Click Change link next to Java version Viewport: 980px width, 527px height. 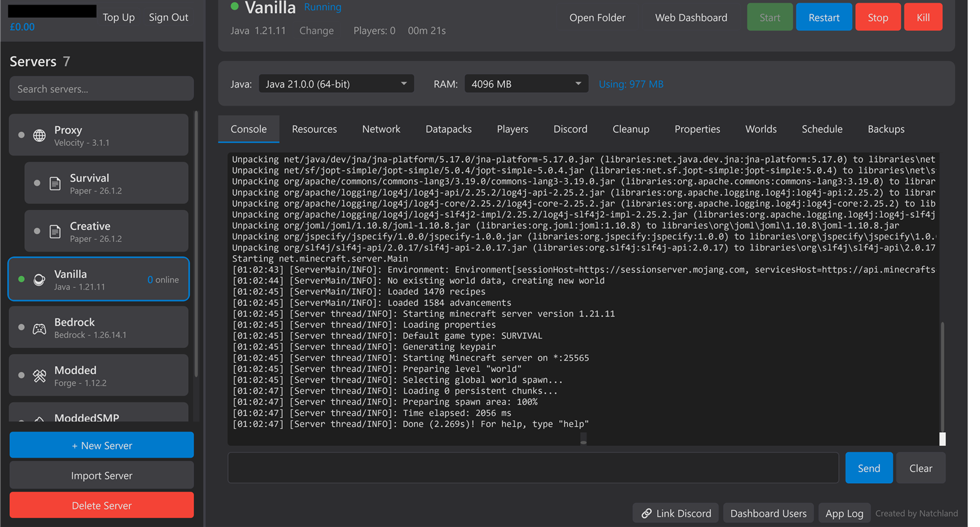pyautogui.click(x=316, y=31)
